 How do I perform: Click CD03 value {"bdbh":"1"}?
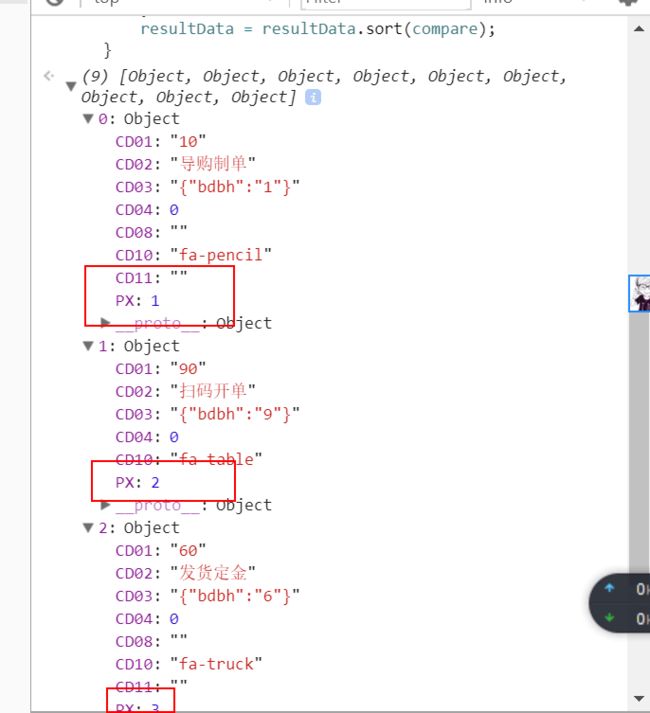click(x=235, y=187)
